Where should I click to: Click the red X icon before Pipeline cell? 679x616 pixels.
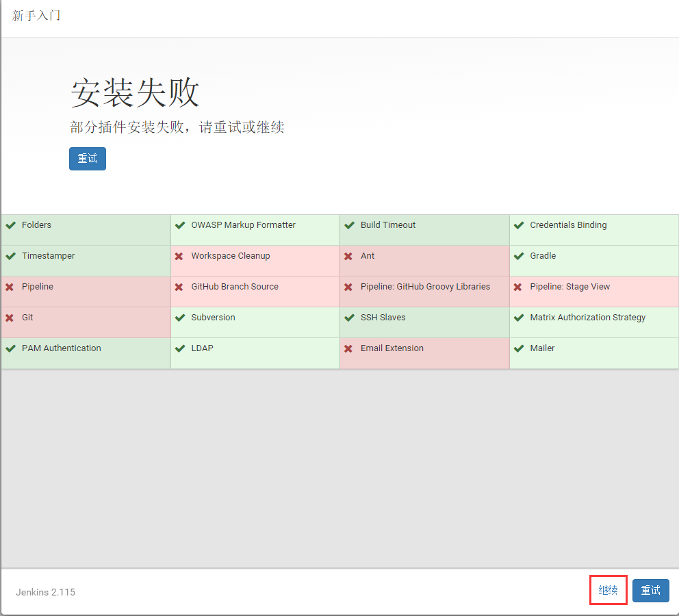pos(10,287)
